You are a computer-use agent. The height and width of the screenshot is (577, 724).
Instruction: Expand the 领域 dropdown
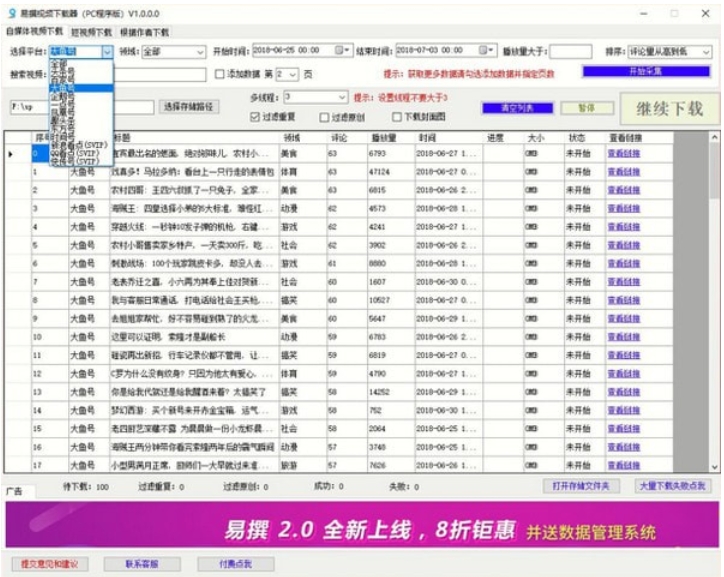pyautogui.click(x=201, y=51)
